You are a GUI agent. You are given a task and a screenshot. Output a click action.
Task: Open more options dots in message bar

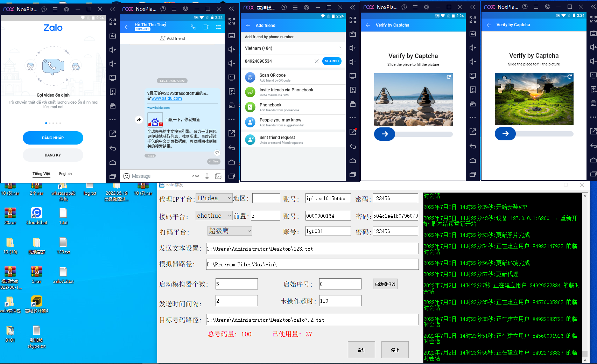(196, 176)
